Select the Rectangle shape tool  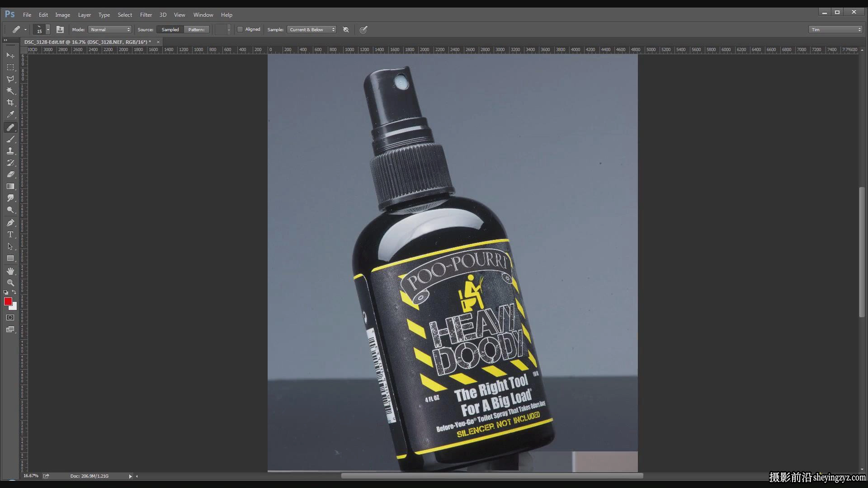[x=10, y=258]
